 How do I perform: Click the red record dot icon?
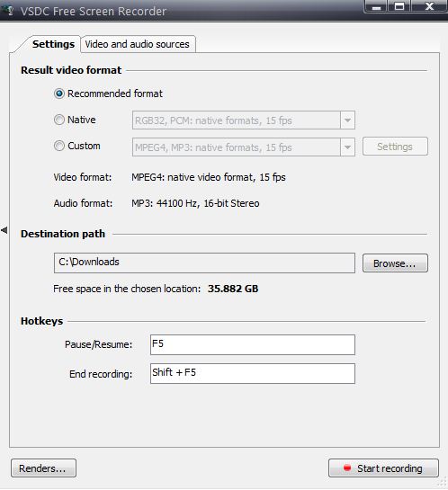[x=347, y=468]
